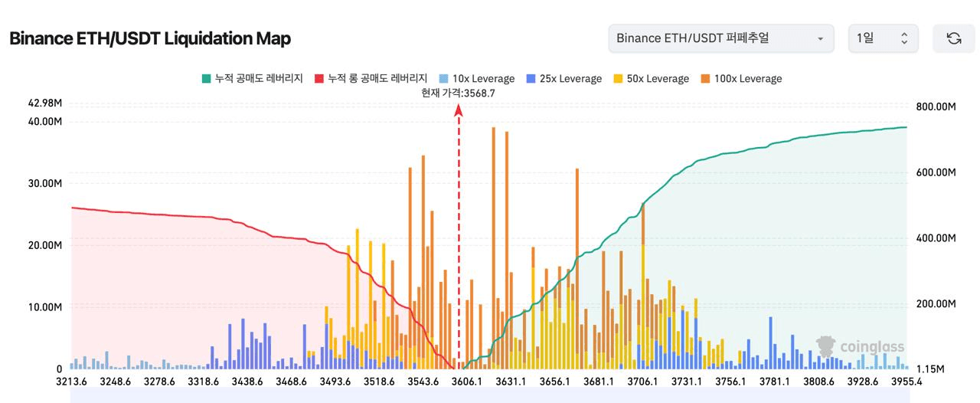Click the 3955.4 price axis label
The height and width of the screenshot is (403, 980).
pos(906,381)
